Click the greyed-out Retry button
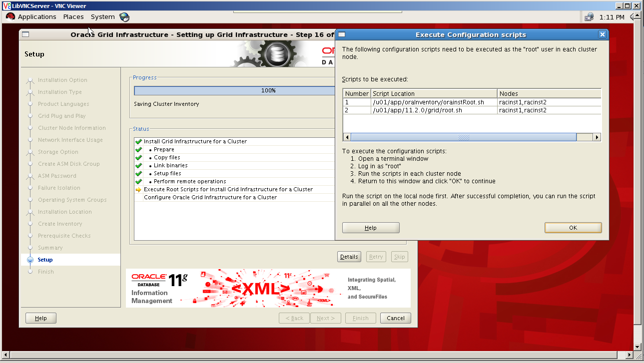644x363 pixels. (x=376, y=257)
